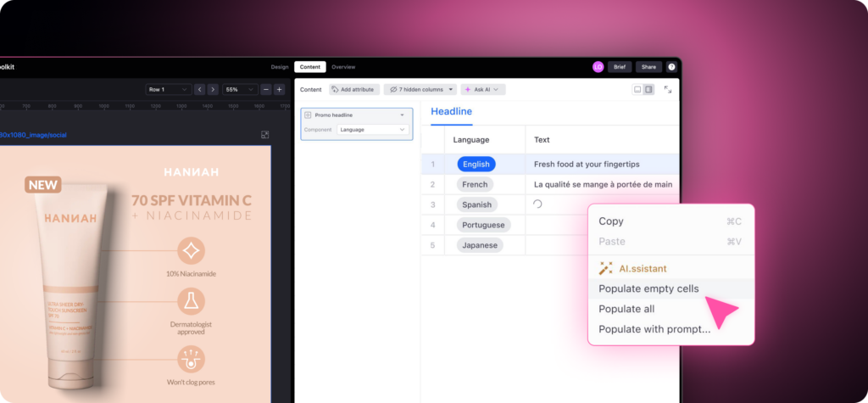Zoom in with the plus button
The height and width of the screenshot is (403, 868).
(279, 89)
